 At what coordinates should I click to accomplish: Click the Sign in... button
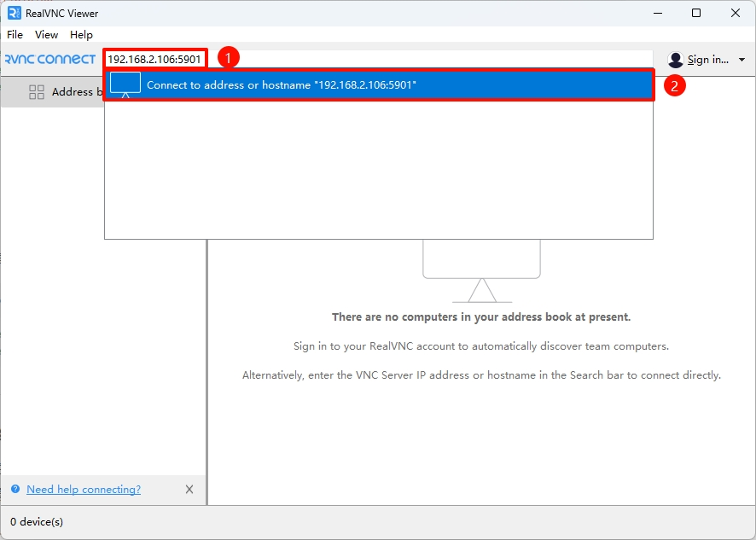tap(707, 60)
